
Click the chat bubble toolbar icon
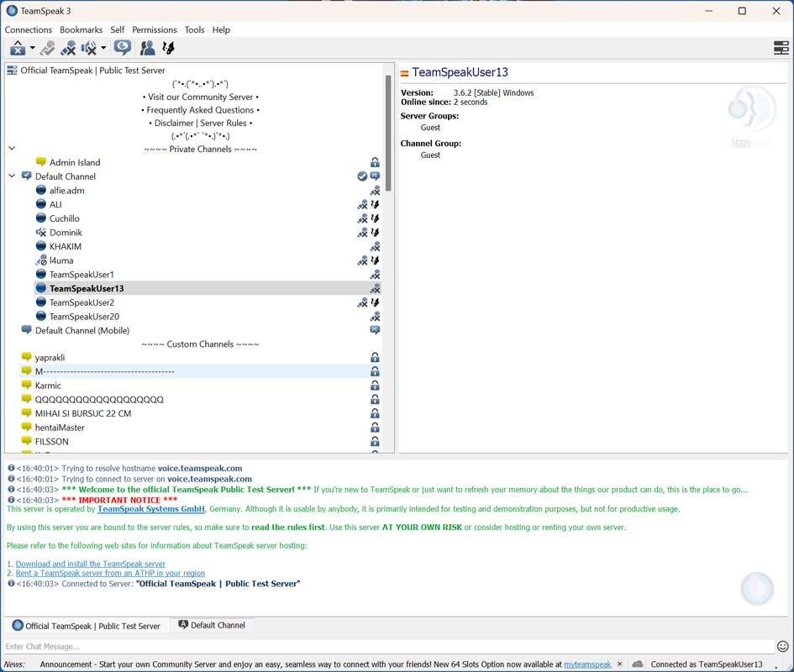click(x=123, y=49)
